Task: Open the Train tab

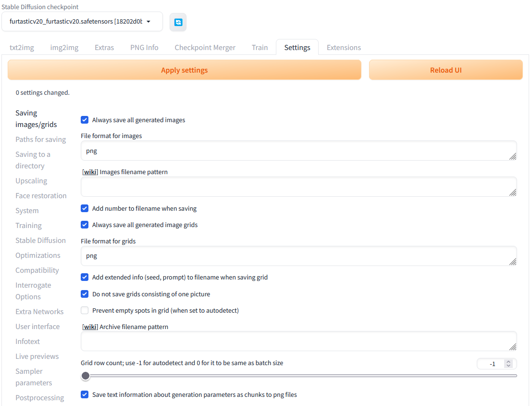Action: [260, 48]
